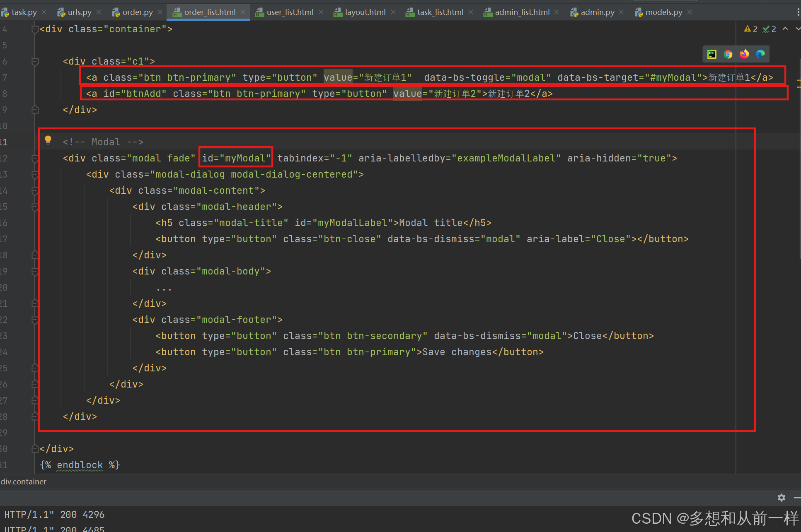Open page in PyCharm built-in preview
801x532 pixels.
[x=712, y=54]
